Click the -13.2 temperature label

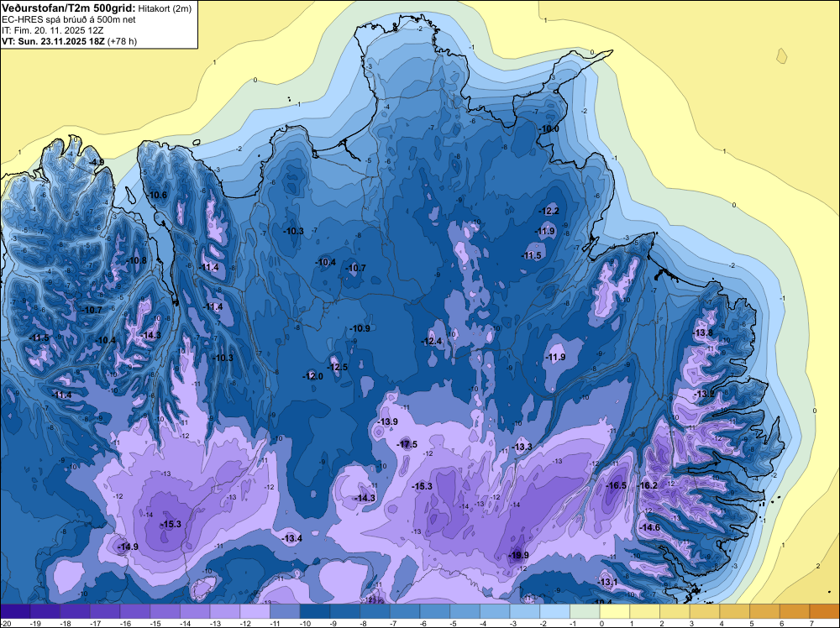(704, 394)
